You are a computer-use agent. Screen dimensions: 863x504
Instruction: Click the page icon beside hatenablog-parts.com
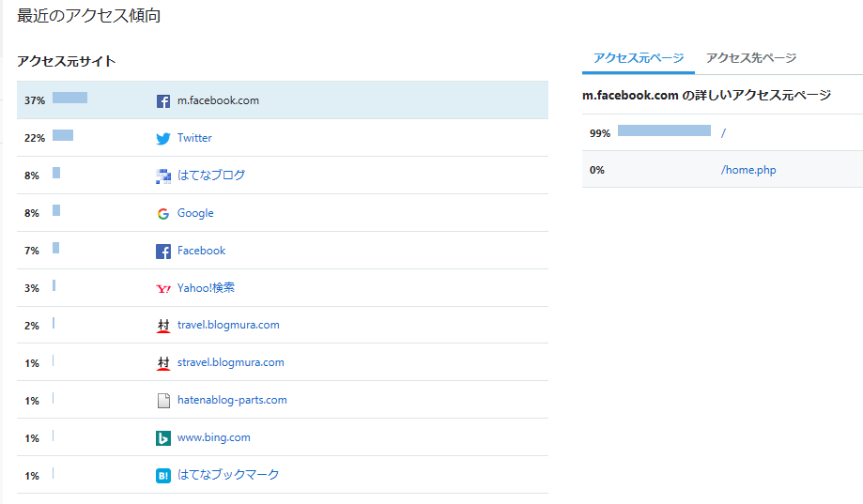click(163, 401)
